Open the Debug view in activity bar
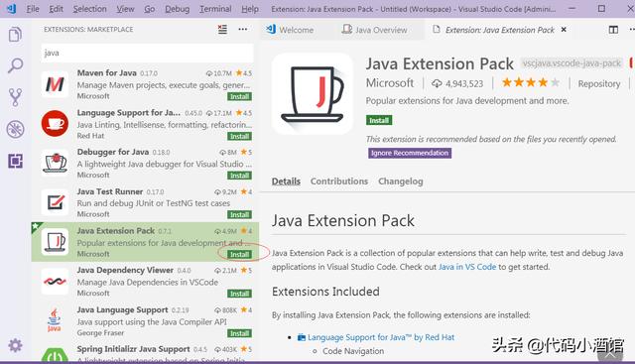 [x=15, y=129]
